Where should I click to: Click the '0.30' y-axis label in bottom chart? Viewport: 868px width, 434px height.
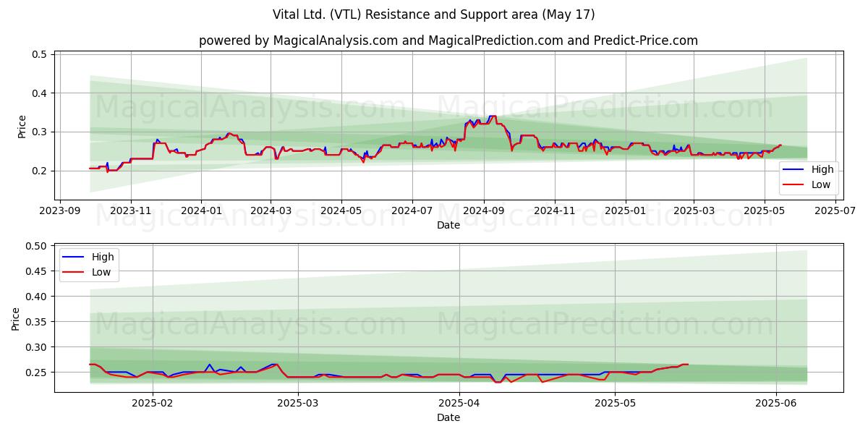click(37, 347)
